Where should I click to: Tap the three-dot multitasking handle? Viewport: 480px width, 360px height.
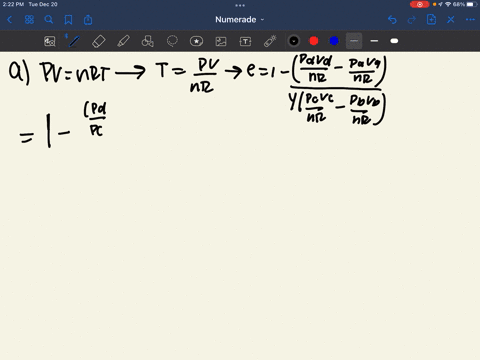[x=240, y=5]
